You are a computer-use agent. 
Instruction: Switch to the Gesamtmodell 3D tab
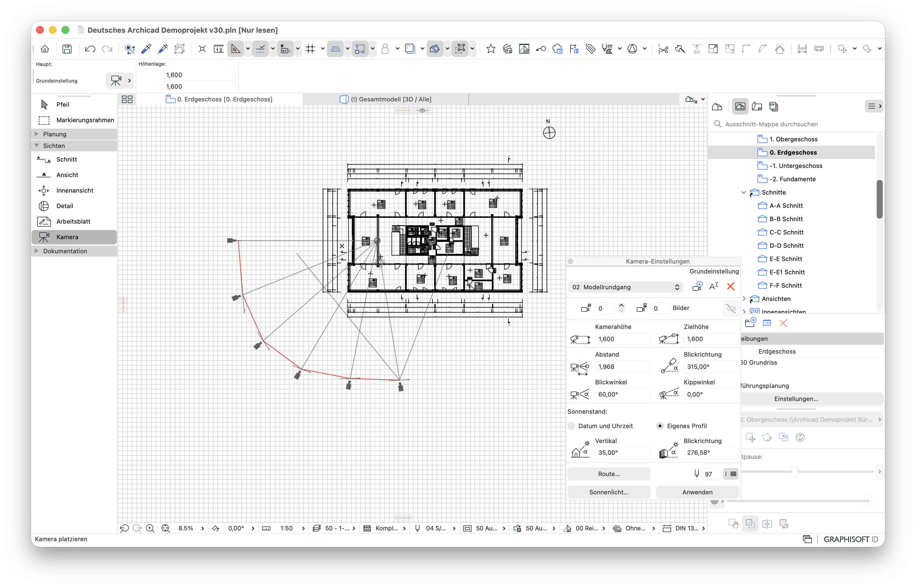pos(385,99)
